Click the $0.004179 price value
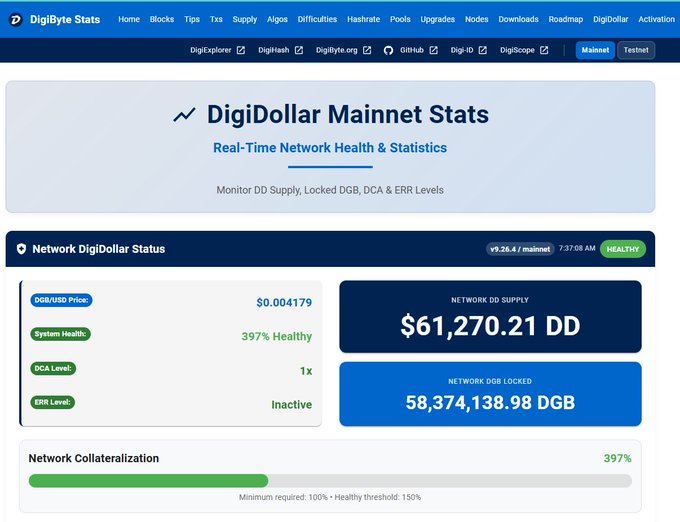 pos(284,303)
